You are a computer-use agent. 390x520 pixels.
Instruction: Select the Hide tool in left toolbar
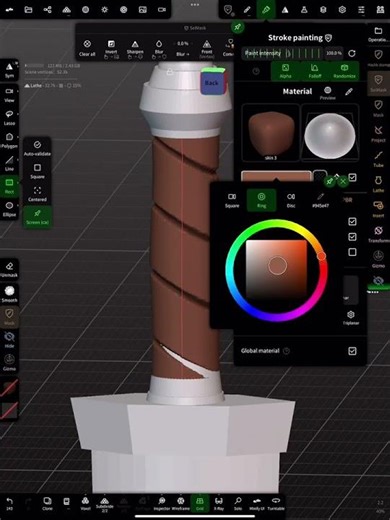9,340
